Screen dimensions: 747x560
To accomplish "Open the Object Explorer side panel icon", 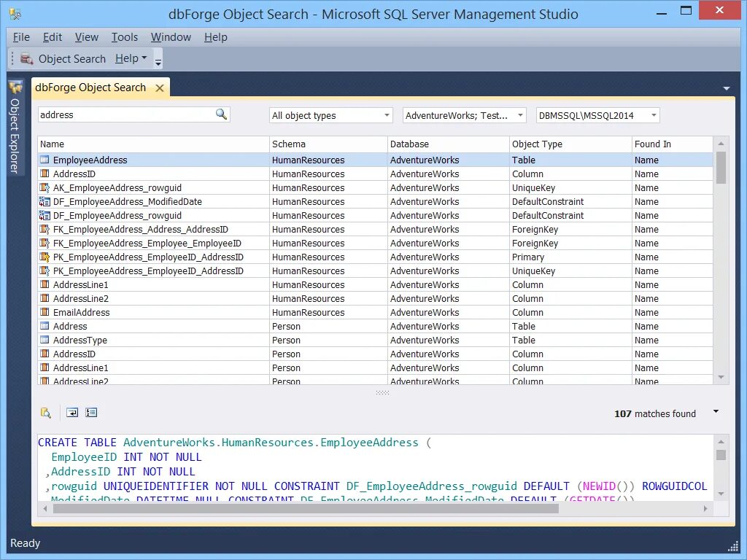I will 16,87.
